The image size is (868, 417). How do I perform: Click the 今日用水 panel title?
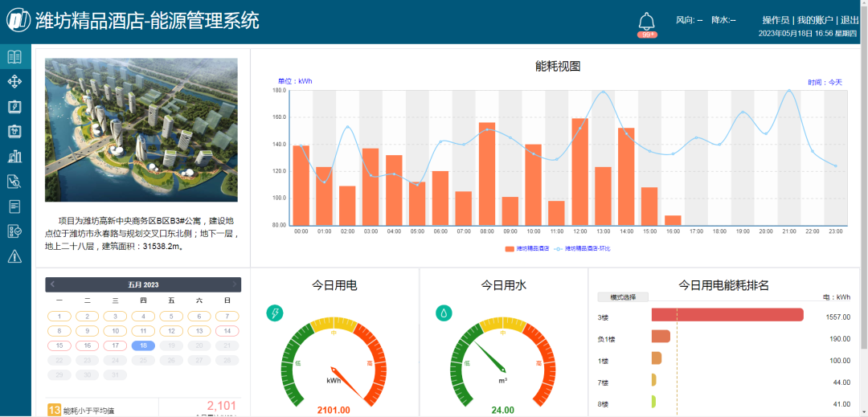click(x=502, y=285)
